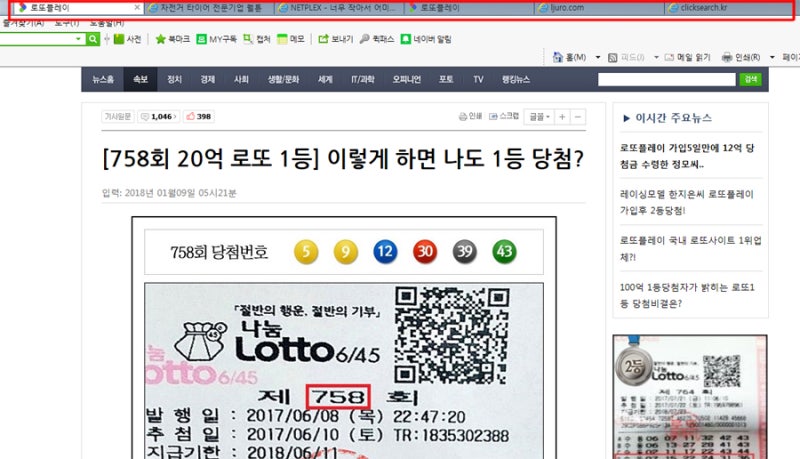Click the blue number 12 ball
This screenshot has height=459, width=800.
(385, 252)
